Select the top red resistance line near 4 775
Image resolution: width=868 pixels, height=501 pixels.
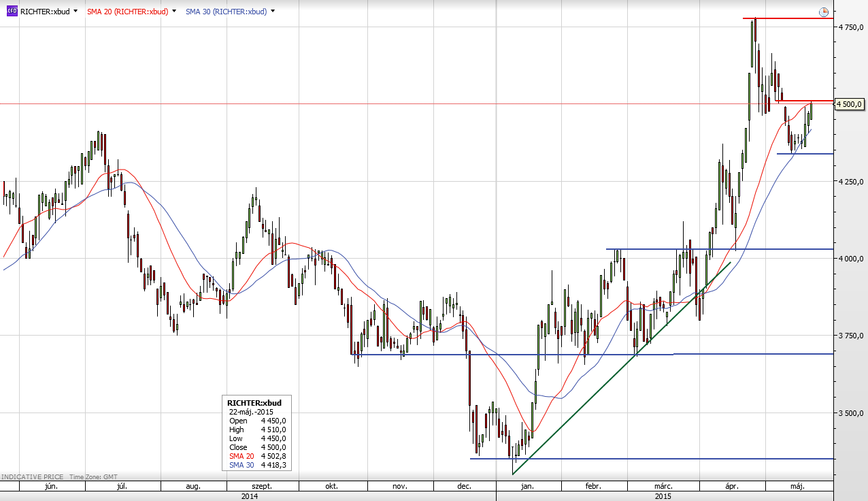(x=788, y=18)
